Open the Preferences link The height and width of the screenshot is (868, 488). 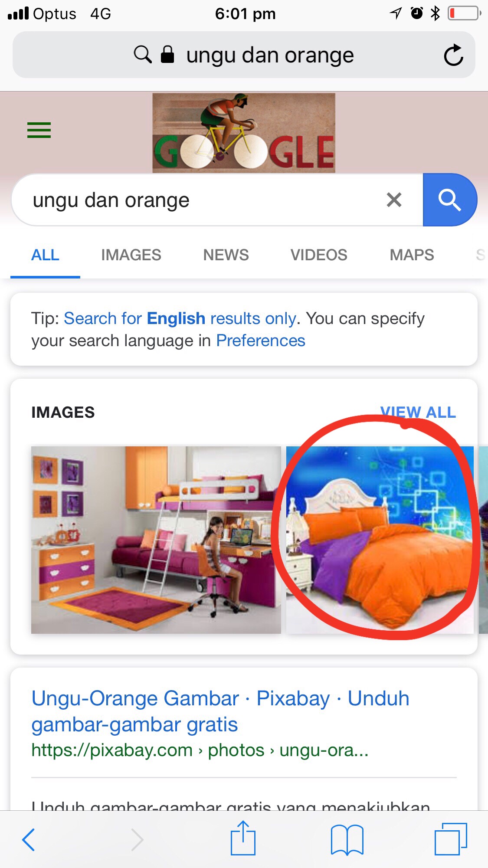(x=261, y=341)
